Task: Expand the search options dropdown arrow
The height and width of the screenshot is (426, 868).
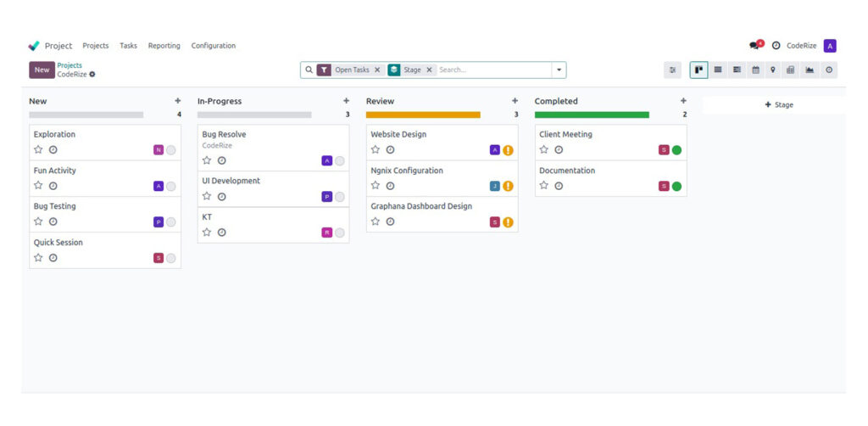Action: coord(559,70)
